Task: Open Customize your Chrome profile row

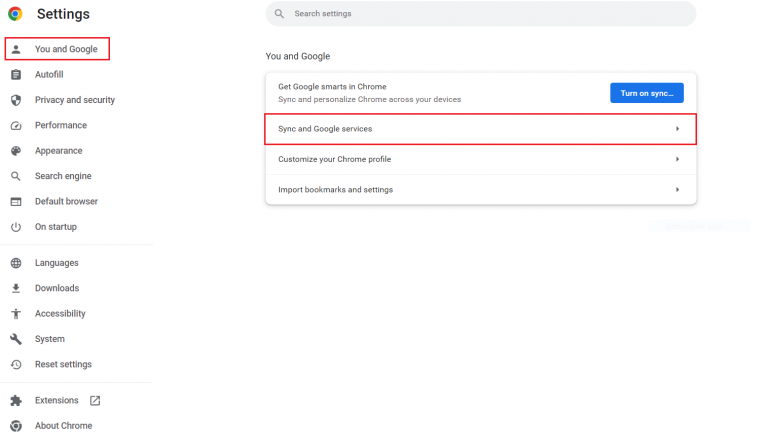Action: [480, 159]
